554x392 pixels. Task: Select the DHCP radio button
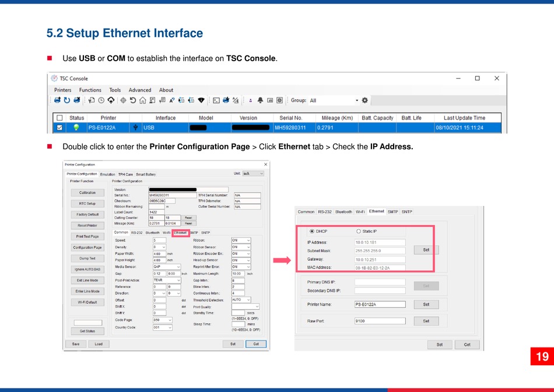pos(312,232)
